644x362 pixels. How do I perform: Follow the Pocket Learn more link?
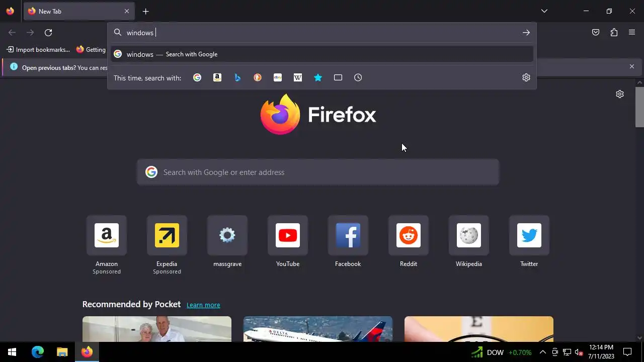coord(203,305)
